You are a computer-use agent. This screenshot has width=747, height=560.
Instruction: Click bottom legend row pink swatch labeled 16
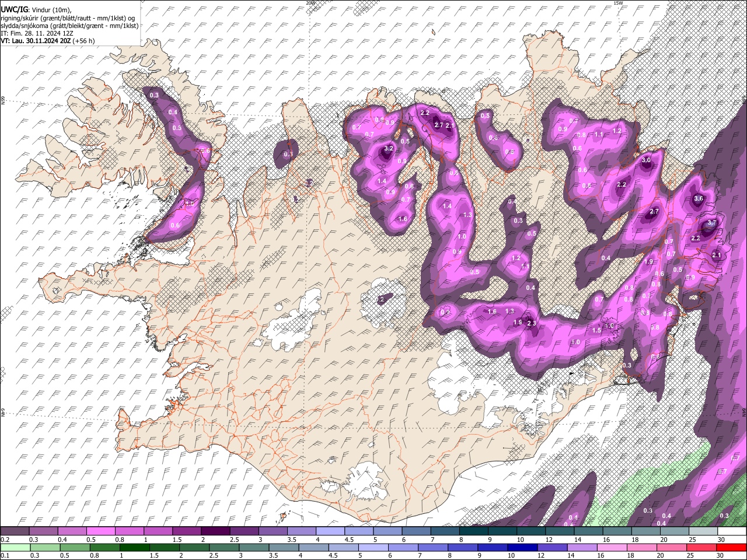[x=612, y=547]
